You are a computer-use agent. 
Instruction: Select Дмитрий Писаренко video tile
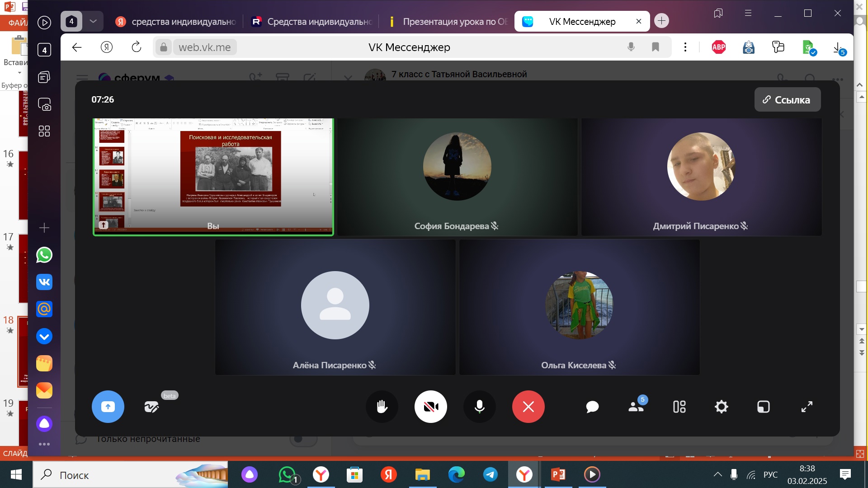click(702, 177)
